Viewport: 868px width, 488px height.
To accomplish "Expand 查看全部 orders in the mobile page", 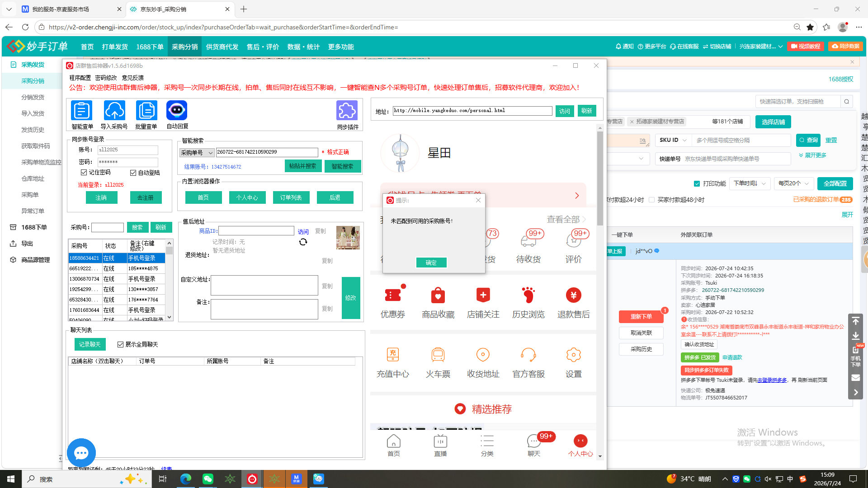I will point(566,219).
